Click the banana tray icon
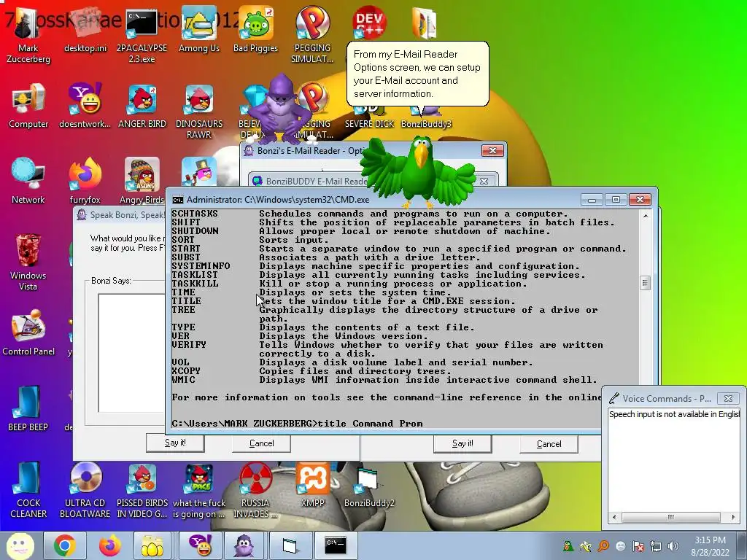The image size is (747, 560). pos(586,545)
